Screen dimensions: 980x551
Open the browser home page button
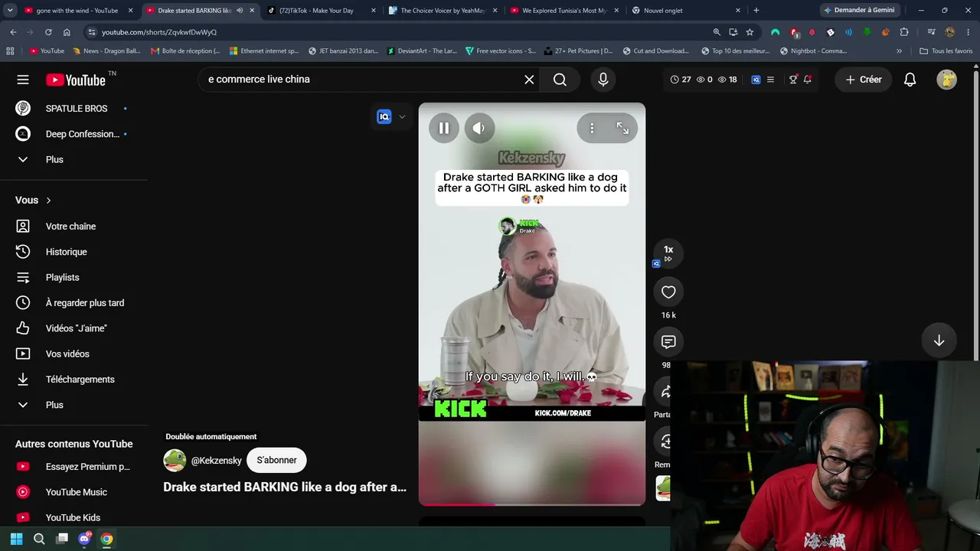click(x=67, y=32)
